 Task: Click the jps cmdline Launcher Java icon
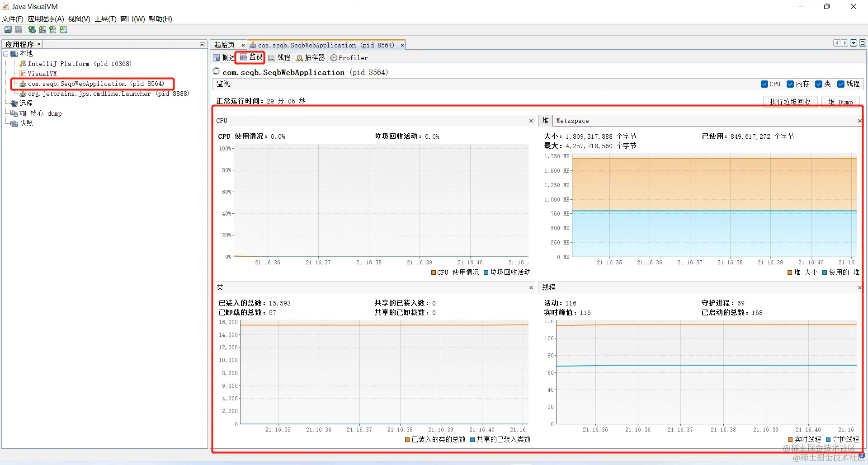click(23, 94)
